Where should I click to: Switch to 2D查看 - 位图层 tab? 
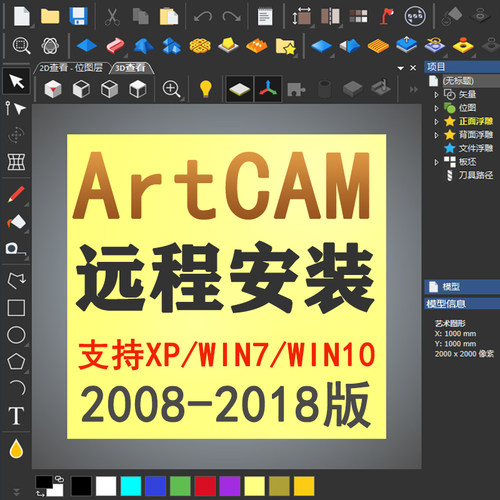tap(71, 68)
